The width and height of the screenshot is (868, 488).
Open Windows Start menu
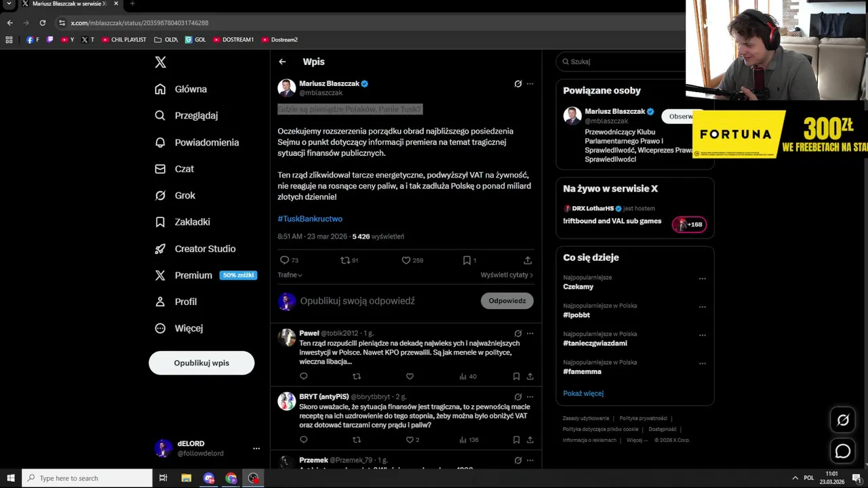11,478
